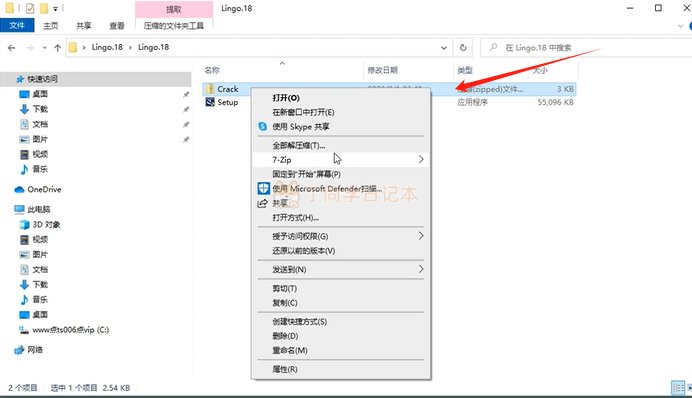Viewport: 692px width, 398px height.
Task: Sort by the 类型 column header
Action: click(x=465, y=70)
